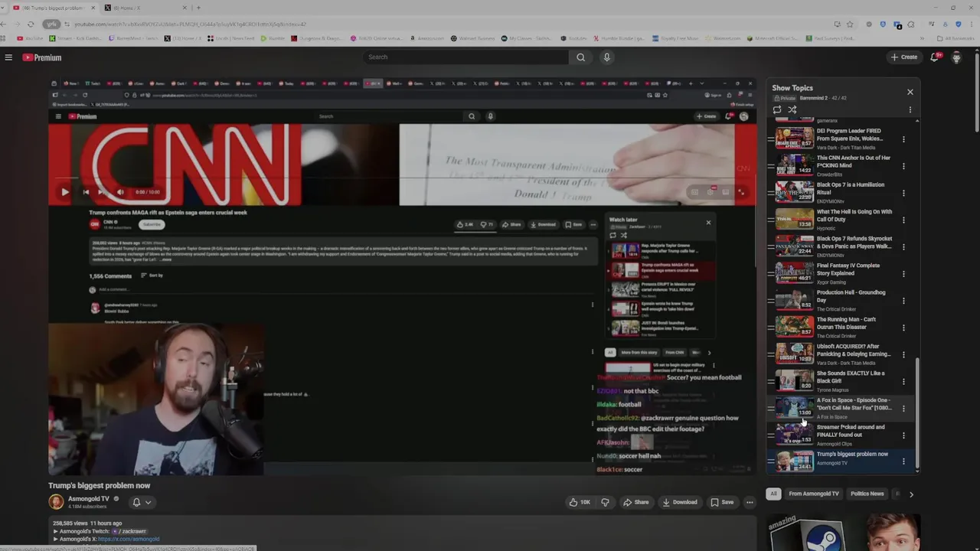Download the current video
The image size is (980, 551).
pyautogui.click(x=680, y=503)
